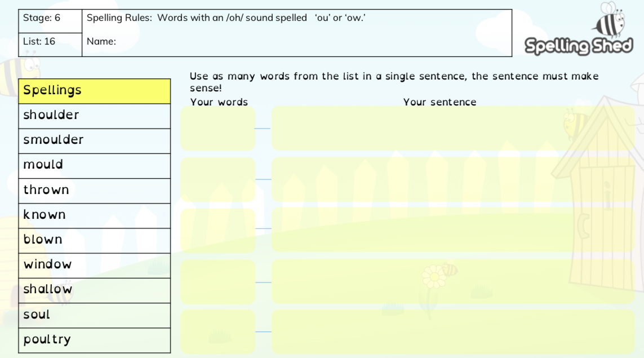Click the bee icon above Spelling Shed logo
This screenshot has height=358, width=644.
pos(610,20)
